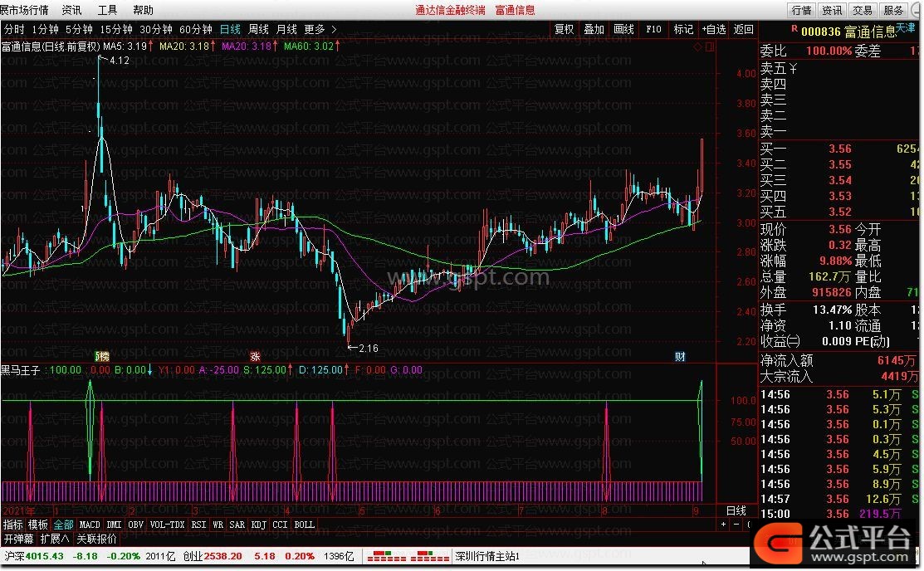Click the 天津 region label
Image resolution: width=924 pixels, height=571 pixels.
(x=906, y=27)
